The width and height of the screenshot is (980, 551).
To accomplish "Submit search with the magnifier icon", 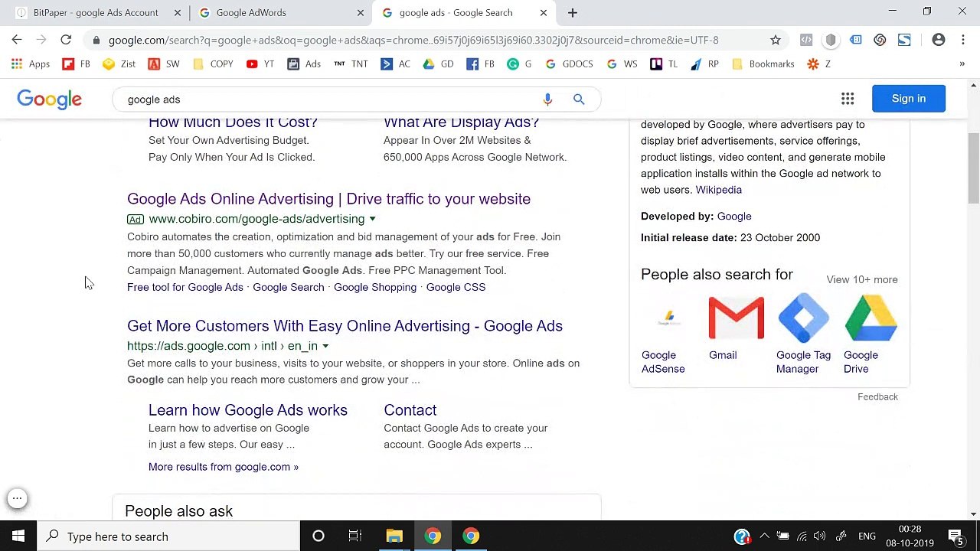I will pyautogui.click(x=579, y=99).
